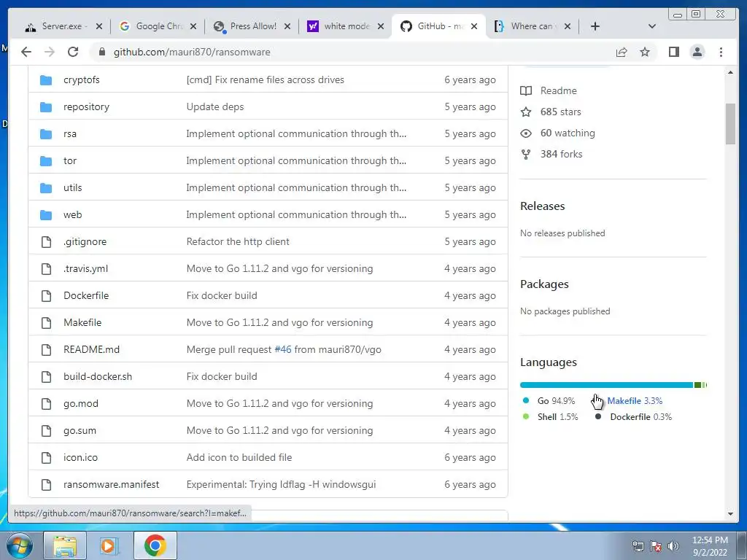Reload the GitHub page

[73, 52]
